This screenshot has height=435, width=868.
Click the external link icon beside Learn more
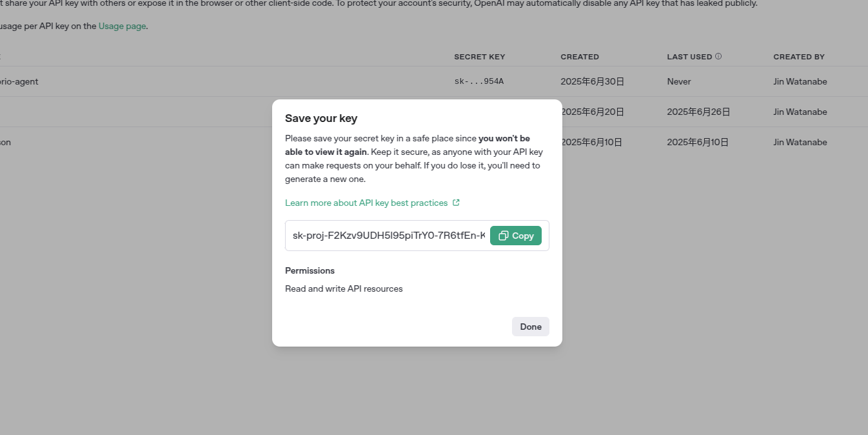[456, 203]
